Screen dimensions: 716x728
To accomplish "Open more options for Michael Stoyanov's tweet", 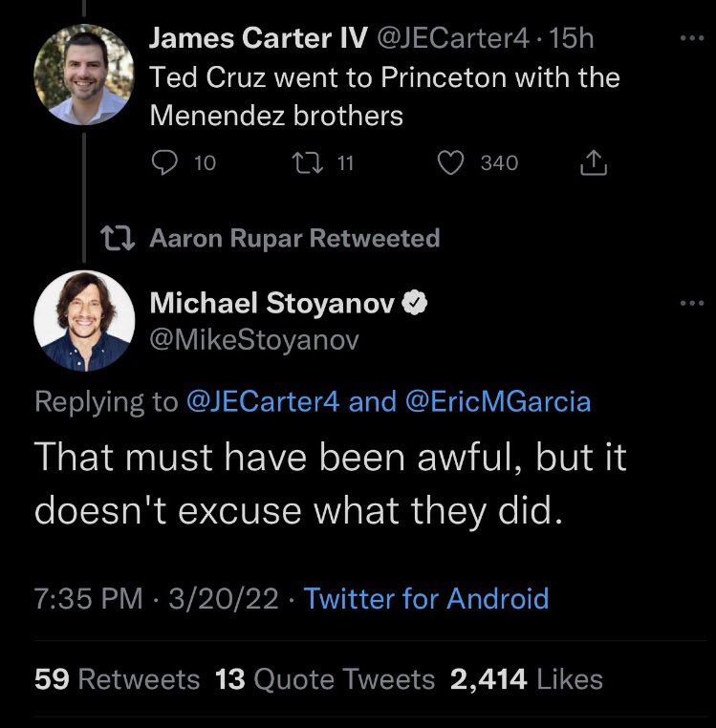I will click(688, 304).
